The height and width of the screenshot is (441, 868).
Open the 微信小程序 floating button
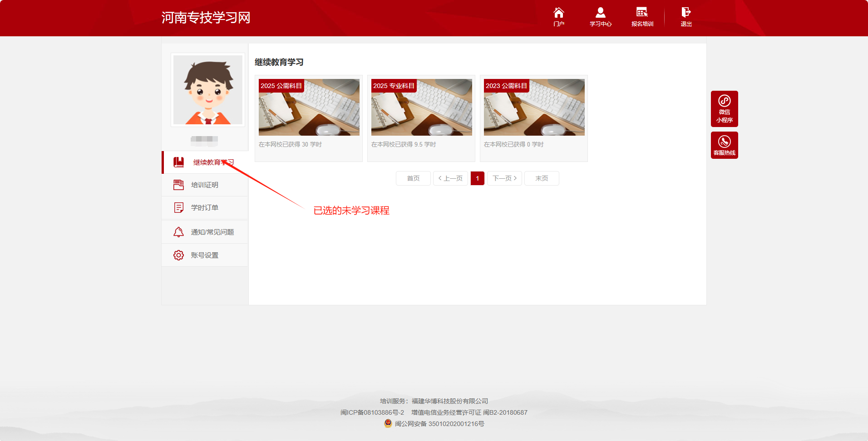coord(725,108)
